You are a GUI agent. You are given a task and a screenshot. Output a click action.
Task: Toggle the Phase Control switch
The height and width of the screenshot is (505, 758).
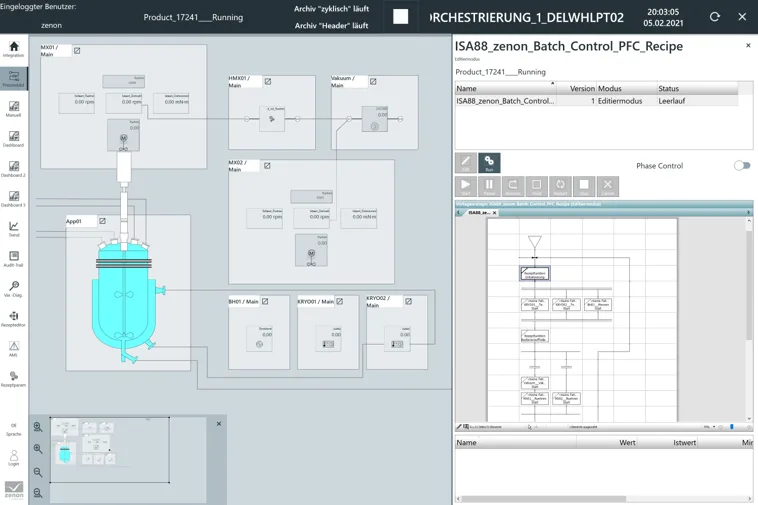click(742, 166)
